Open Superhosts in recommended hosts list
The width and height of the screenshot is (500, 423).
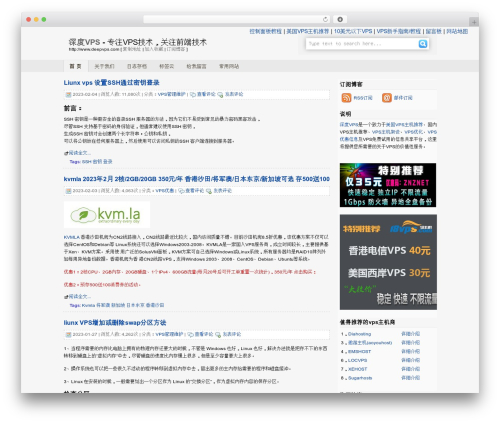pyautogui.click(x=360, y=378)
